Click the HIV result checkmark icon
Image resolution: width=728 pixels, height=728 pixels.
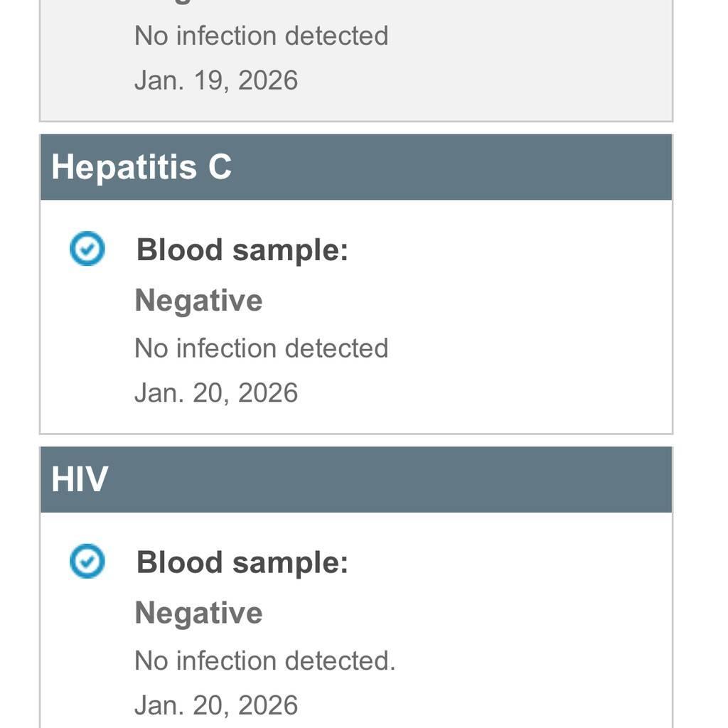(87, 562)
